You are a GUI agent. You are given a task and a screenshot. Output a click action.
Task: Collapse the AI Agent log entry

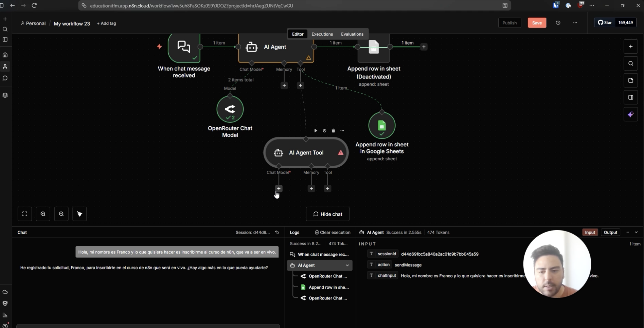347,265
